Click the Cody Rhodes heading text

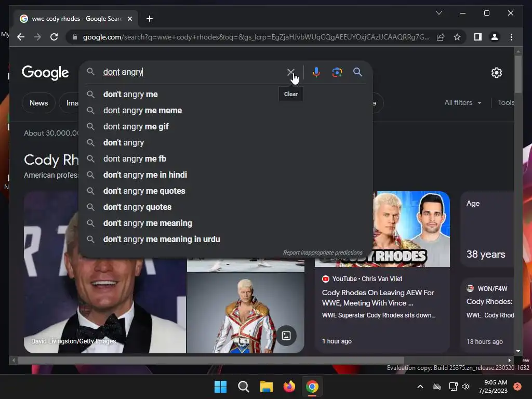pyautogui.click(x=51, y=160)
